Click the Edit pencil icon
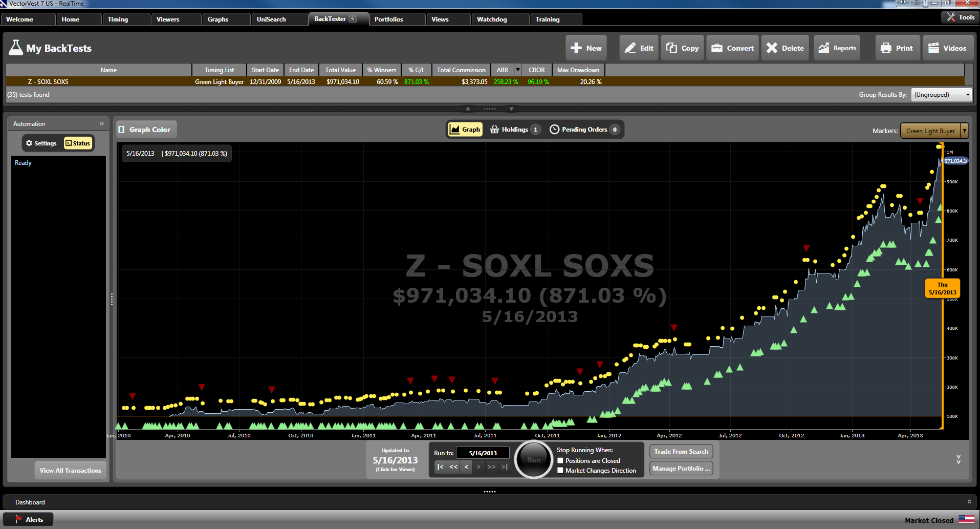 point(630,48)
